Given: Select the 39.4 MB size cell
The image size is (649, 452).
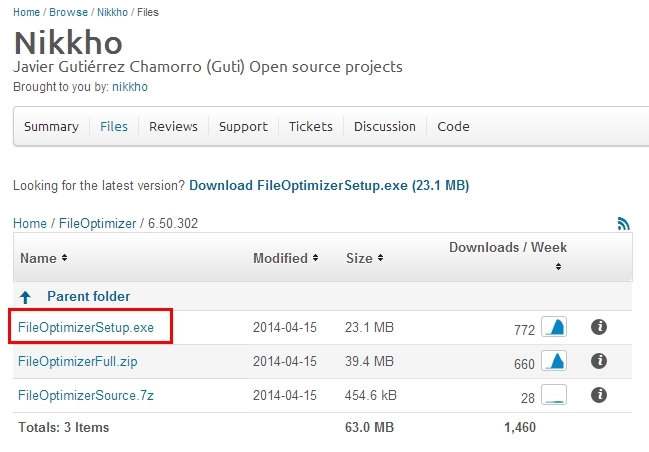Looking at the screenshot, I should pos(369,361).
